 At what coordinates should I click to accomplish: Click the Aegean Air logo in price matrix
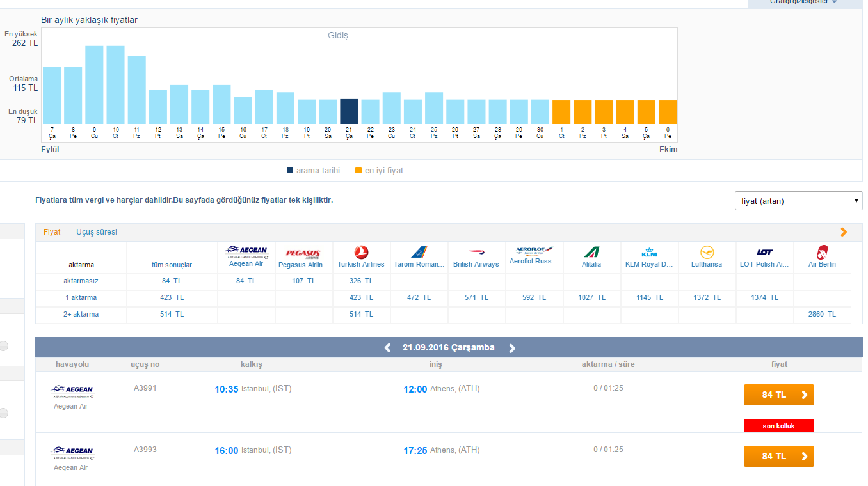(246, 250)
